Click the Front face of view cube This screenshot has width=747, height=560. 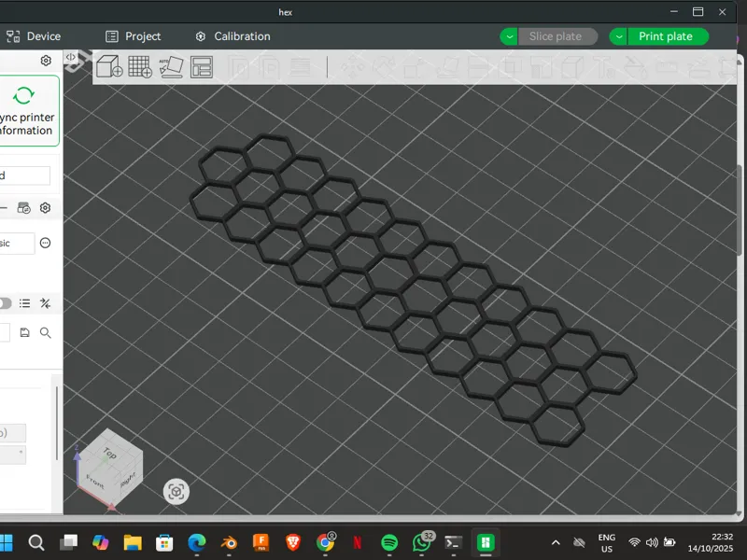point(95,482)
